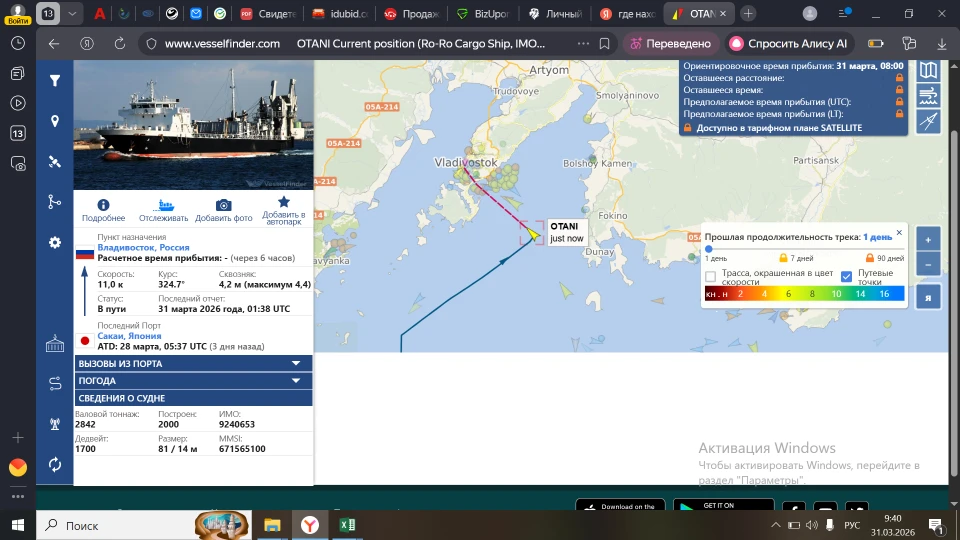Show hidden system tray icons chevron
960x540 pixels.
coord(776,525)
